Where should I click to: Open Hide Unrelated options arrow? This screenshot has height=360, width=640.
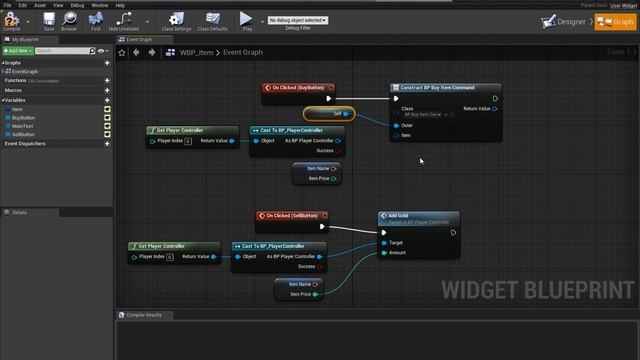click(x=147, y=22)
